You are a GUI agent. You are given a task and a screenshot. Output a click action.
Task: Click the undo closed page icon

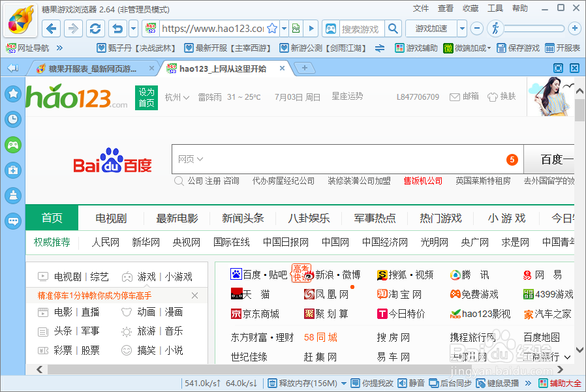point(117,29)
